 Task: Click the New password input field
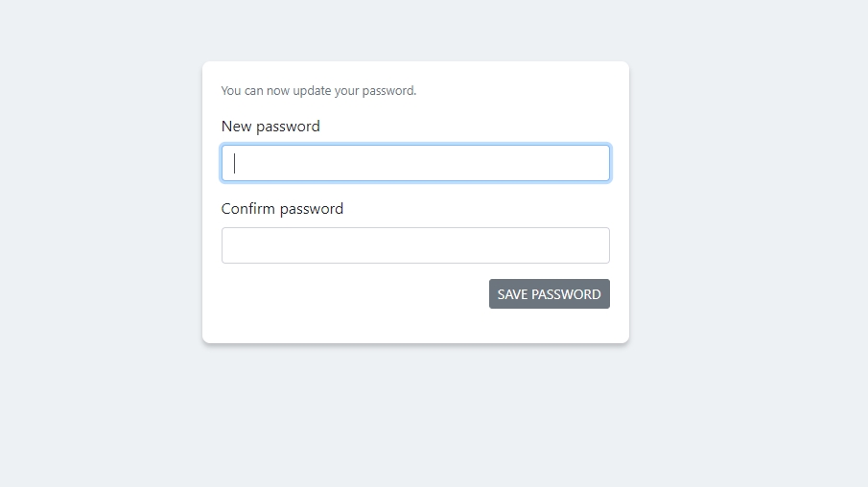pos(415,163)
